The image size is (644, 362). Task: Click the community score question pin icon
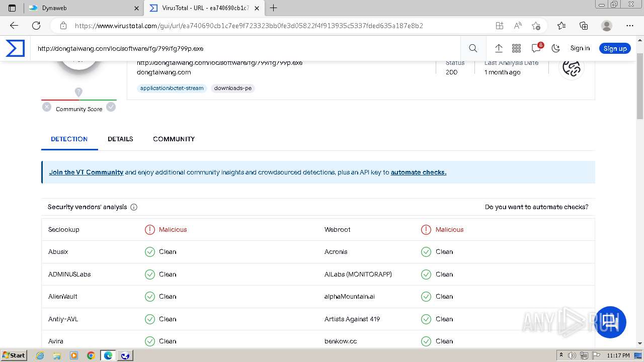pyautogui.click(x=78, y=92)
